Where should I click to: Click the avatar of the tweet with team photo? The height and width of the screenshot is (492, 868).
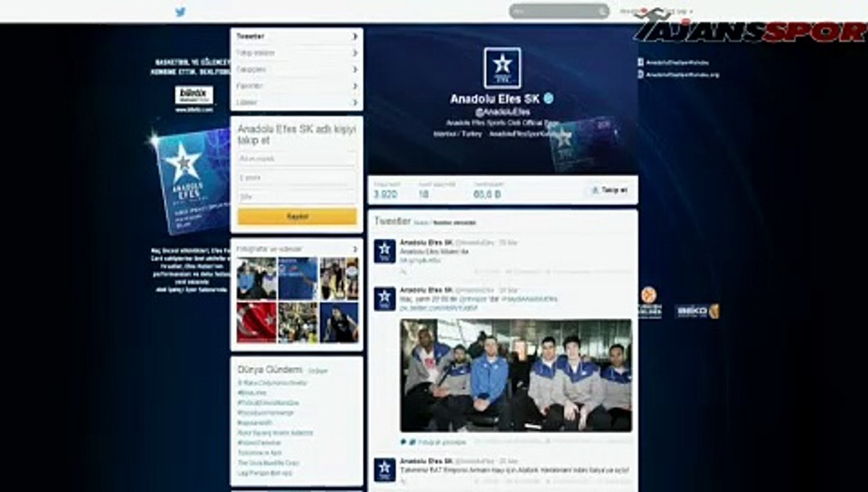[x=385, y=299]
